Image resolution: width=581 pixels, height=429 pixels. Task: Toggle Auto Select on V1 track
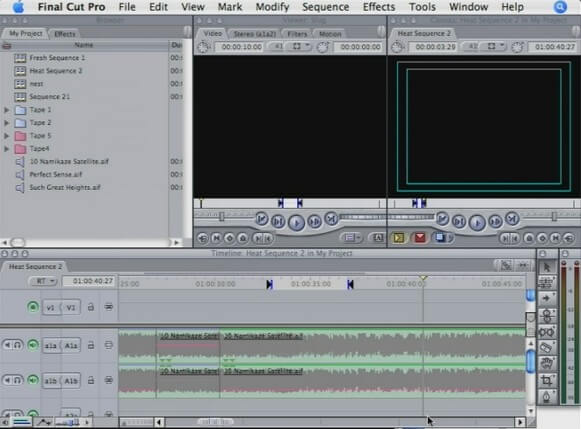point(109,307)
